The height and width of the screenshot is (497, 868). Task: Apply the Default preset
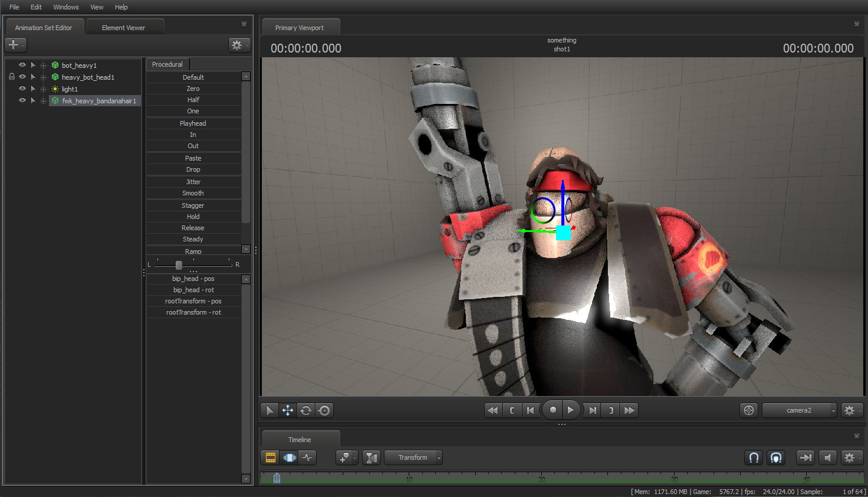[x=193, y=77]
